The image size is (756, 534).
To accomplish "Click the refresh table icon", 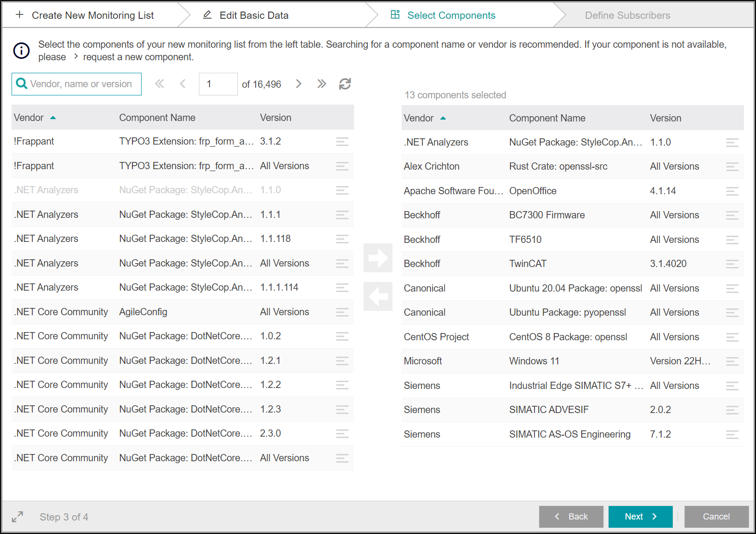I will pyautogui.click(x=345, y=84).
